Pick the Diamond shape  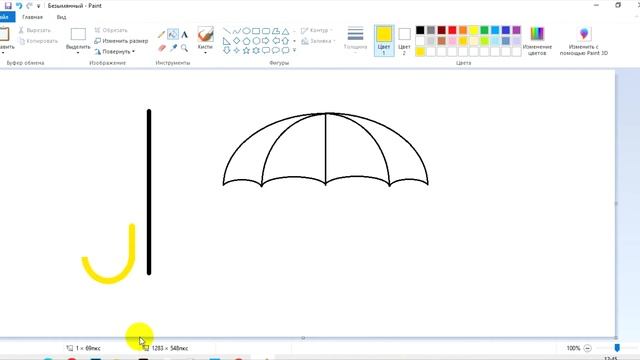point(237,41)
